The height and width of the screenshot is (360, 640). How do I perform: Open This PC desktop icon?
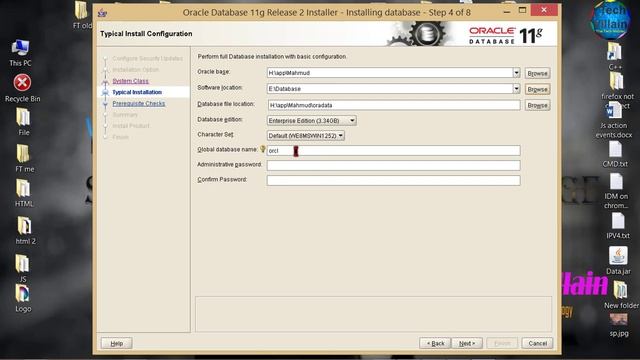[20, 52]
